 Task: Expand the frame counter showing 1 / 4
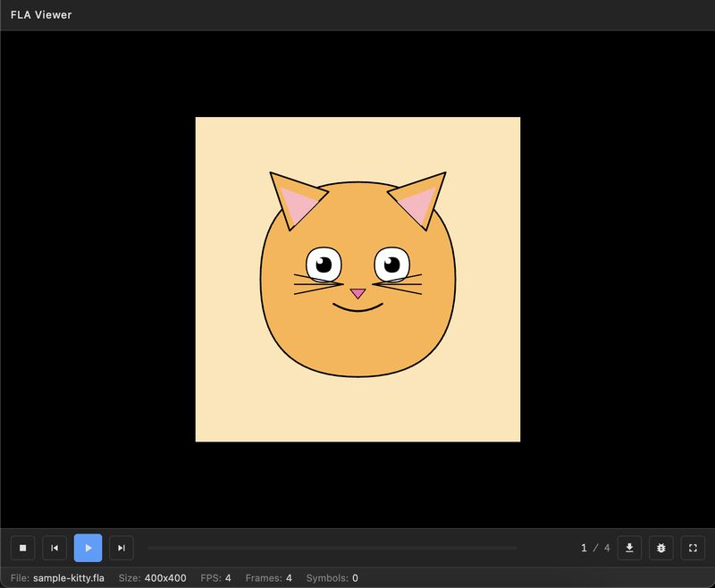click(594, 548)
